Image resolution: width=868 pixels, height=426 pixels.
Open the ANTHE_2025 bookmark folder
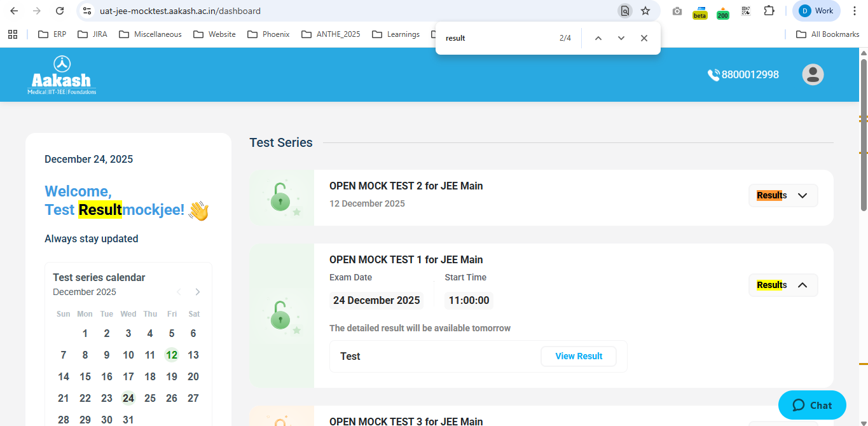pos(331,34)
